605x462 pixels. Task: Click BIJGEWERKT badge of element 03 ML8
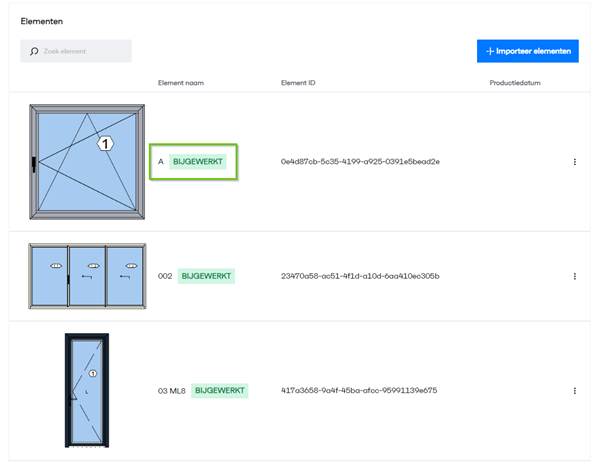pyautogui.click(x=220, y=391)
